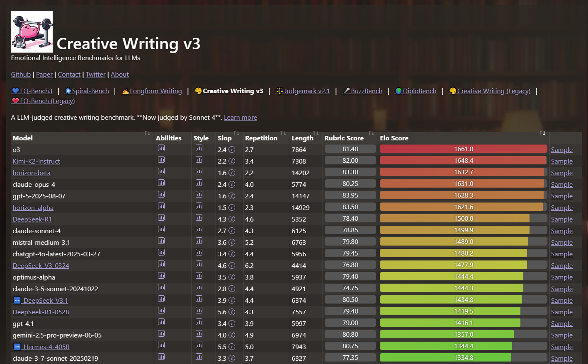Switch to the EQ-Bench3 benchmark tab
Screen dimensions: 588x364
[x=32, y=91]
